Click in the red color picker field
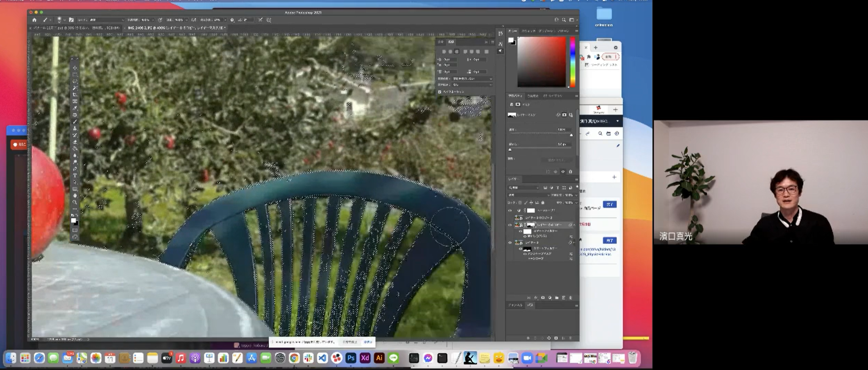 [x=542, y=62]
